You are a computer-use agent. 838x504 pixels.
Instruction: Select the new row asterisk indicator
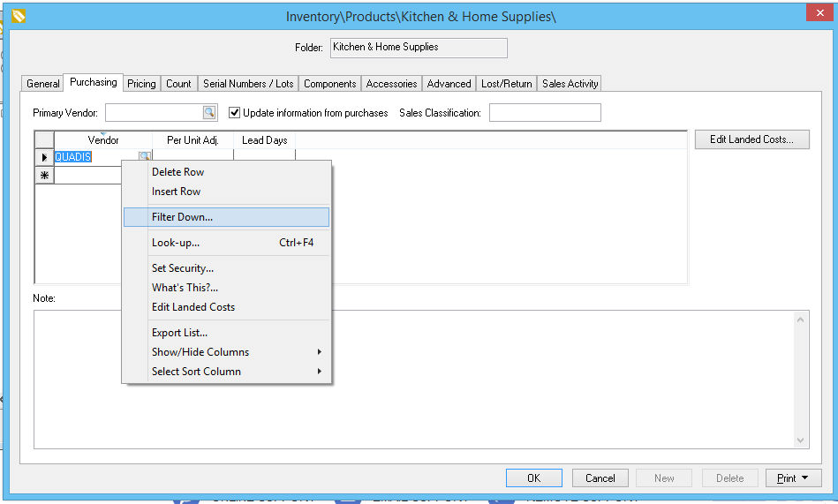(x=44, y=176)
